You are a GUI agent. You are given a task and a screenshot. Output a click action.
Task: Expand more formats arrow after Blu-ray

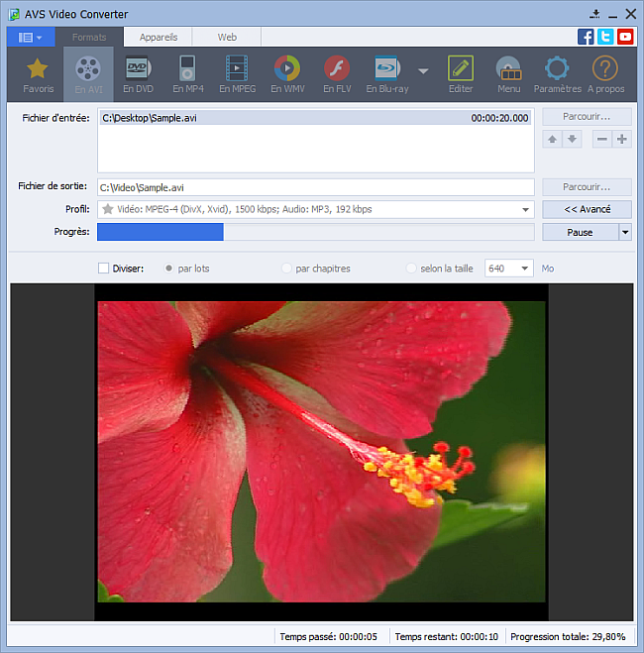tap(423, 71)
